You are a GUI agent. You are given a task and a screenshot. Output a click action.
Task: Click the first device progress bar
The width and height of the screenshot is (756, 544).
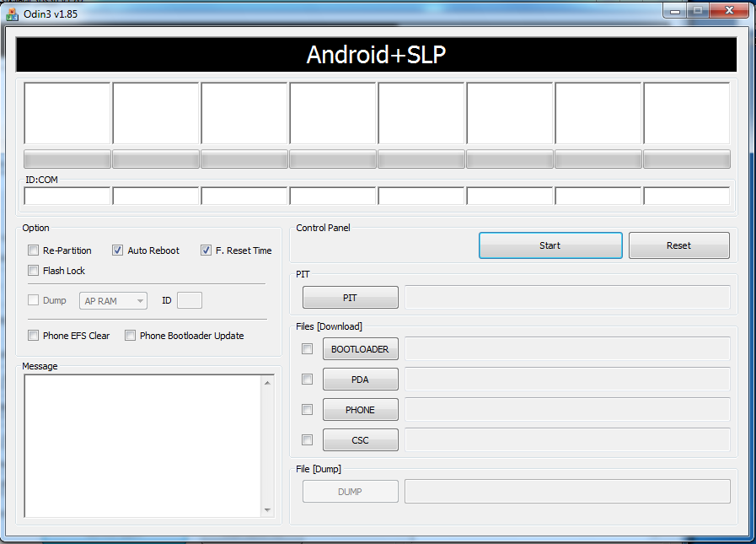pos(67,159)
